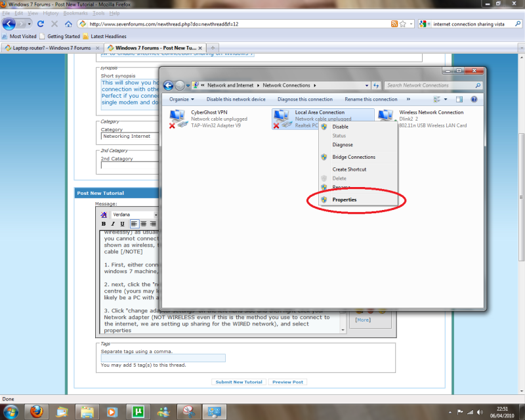Stop loading the page in Firefox
This screenshot has width=525, height=420.
[x=54, y=24]
